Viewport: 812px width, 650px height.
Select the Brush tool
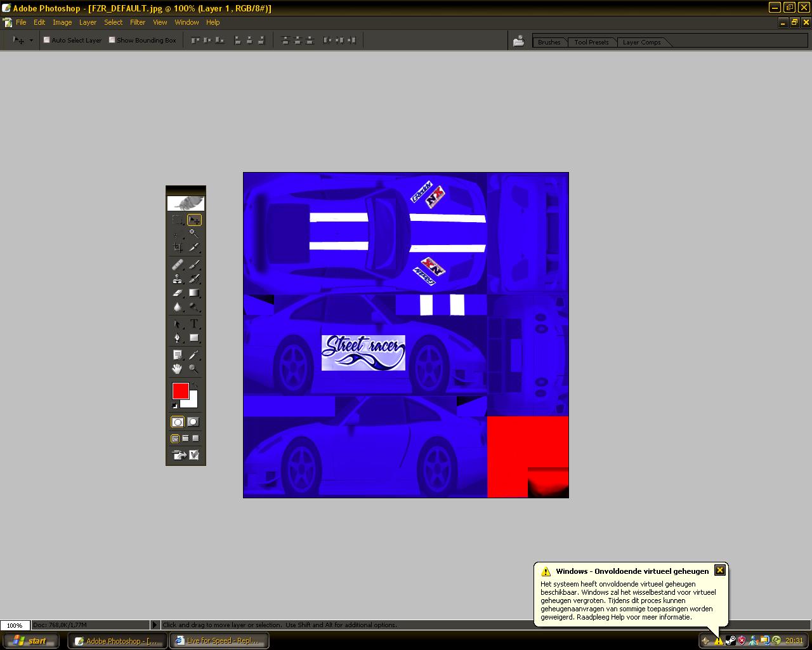pos(194,264)
